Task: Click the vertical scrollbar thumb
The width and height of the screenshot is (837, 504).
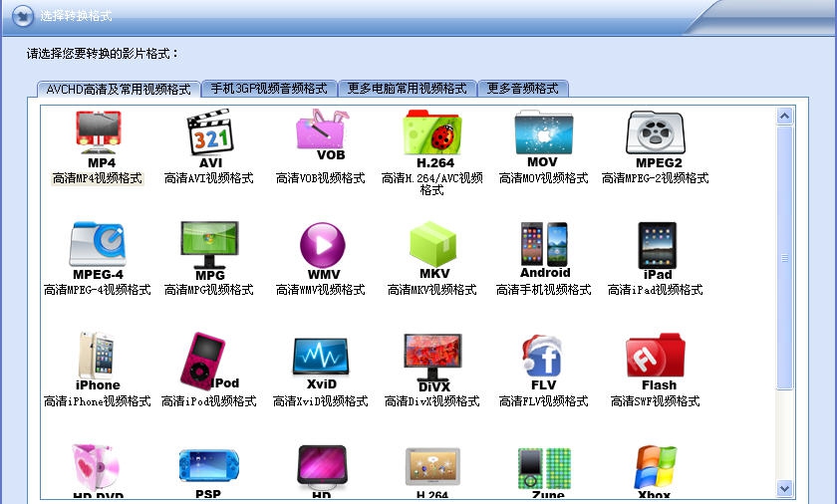Action: (785, 258)
